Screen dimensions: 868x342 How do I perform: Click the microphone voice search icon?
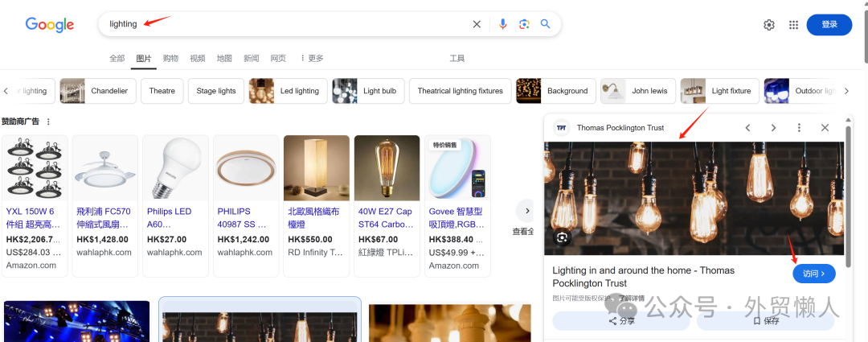pyautogui.click(x=502, y=24)
